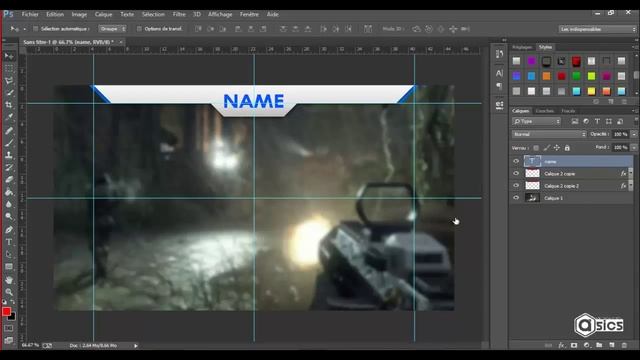
Task: Add a layer mask from the panel bottom
Action: tap(574, 345)
